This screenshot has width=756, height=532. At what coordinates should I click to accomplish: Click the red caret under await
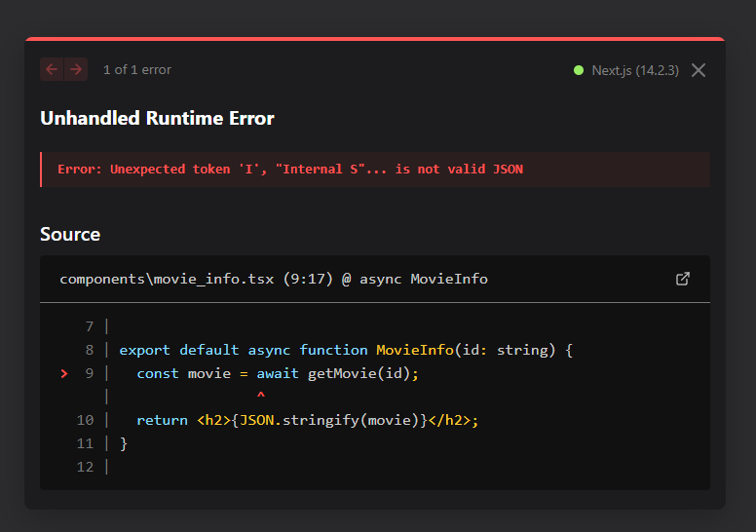pyautogui.click(x=261, y=395)
